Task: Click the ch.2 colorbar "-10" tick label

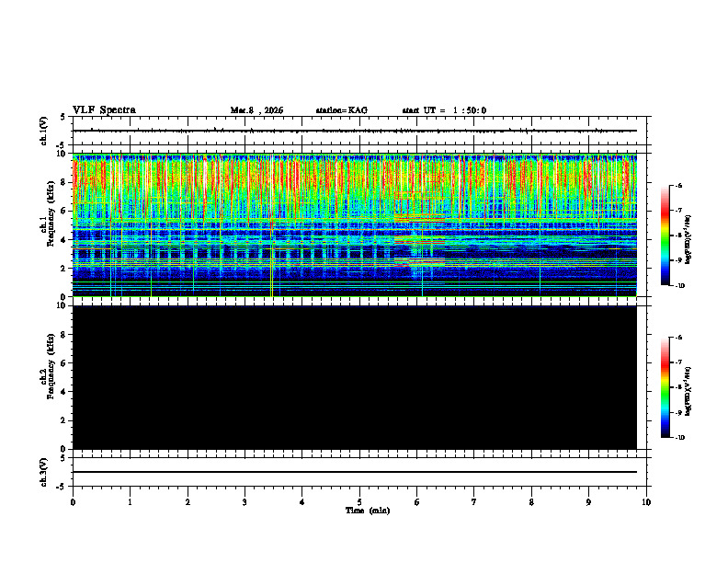Action: click(x=679, y=438)
